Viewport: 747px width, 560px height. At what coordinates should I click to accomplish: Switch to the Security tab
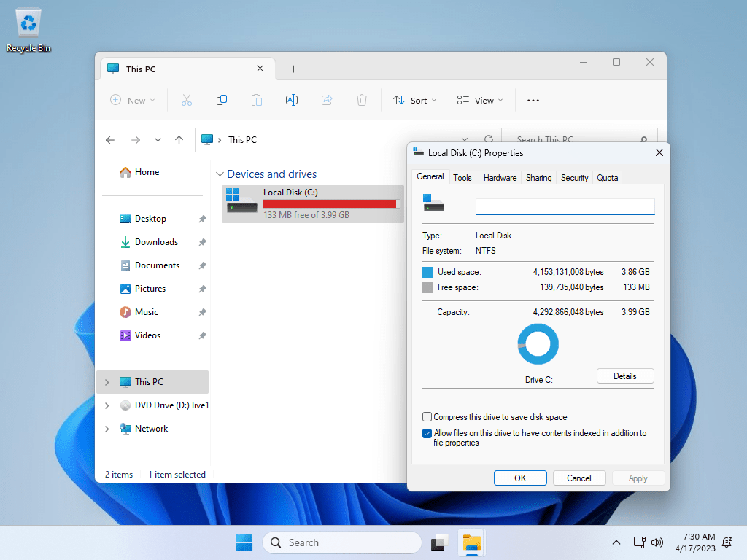(x=574, y=178)
